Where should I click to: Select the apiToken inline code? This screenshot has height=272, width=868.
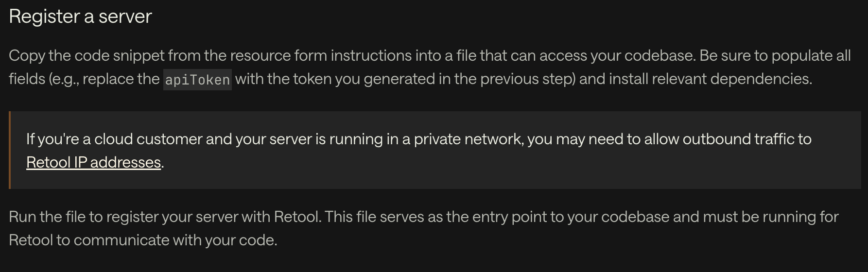point(197,79)
